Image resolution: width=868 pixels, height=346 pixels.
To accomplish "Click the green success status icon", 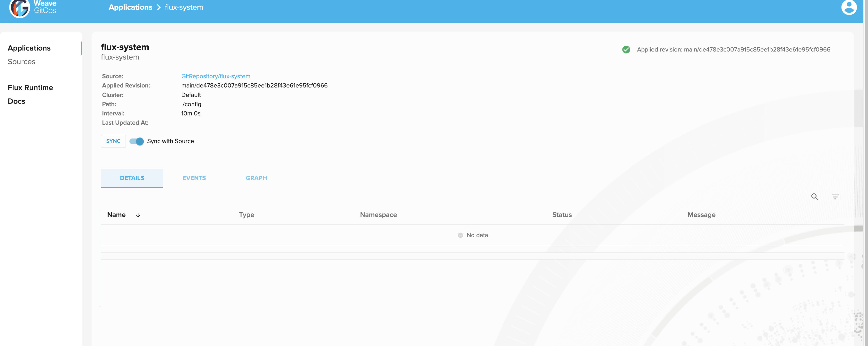I will 626,49.
